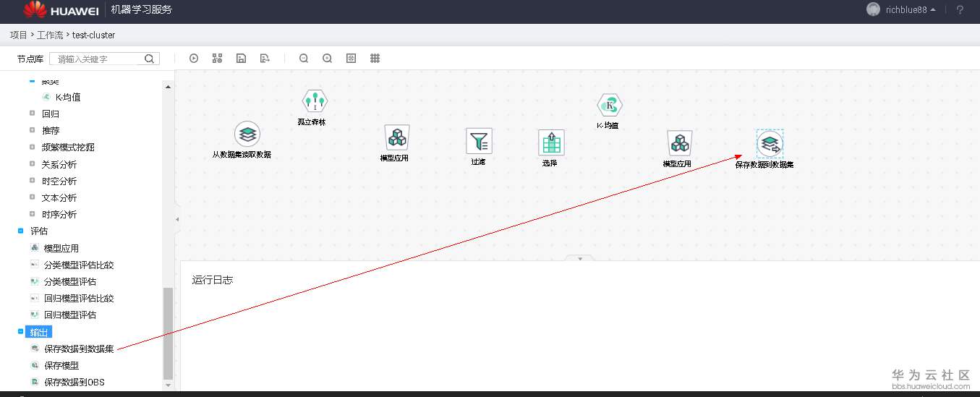Viewport: 980px width, 397px height.
Task: Select the 模型应用 node next to 过滤
Action: pos(396,137)
